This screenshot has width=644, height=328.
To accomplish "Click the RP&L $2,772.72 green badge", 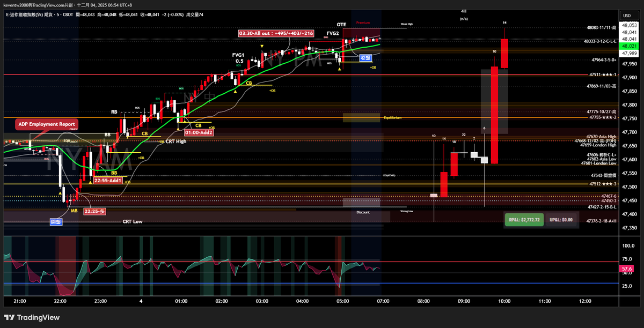I will point(524,220).
